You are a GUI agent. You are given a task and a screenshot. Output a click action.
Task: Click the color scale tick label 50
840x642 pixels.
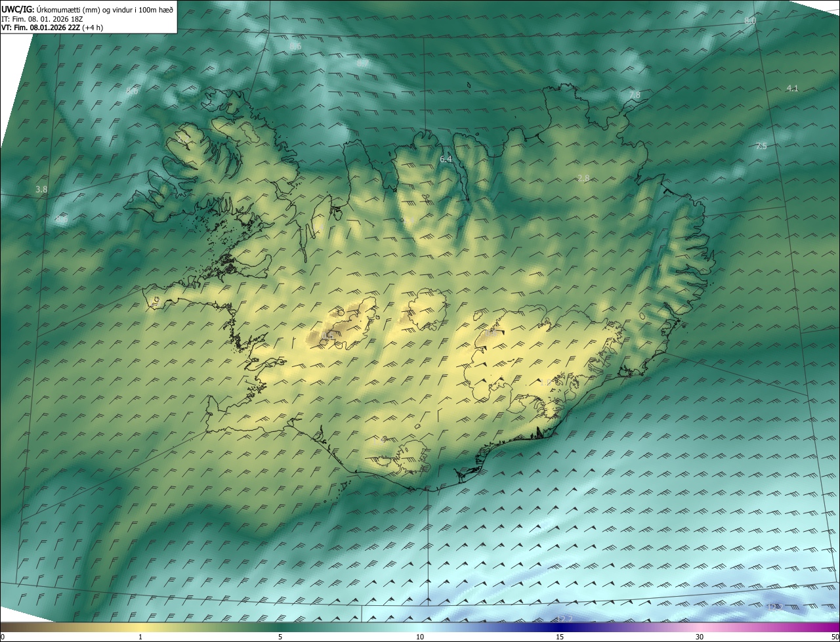pos(835,637)
